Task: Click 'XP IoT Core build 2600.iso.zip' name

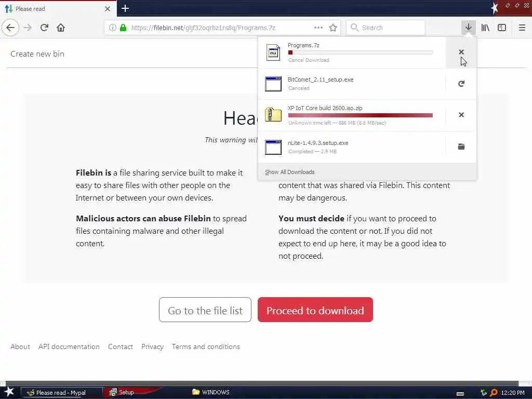Action: pos(325,108)
